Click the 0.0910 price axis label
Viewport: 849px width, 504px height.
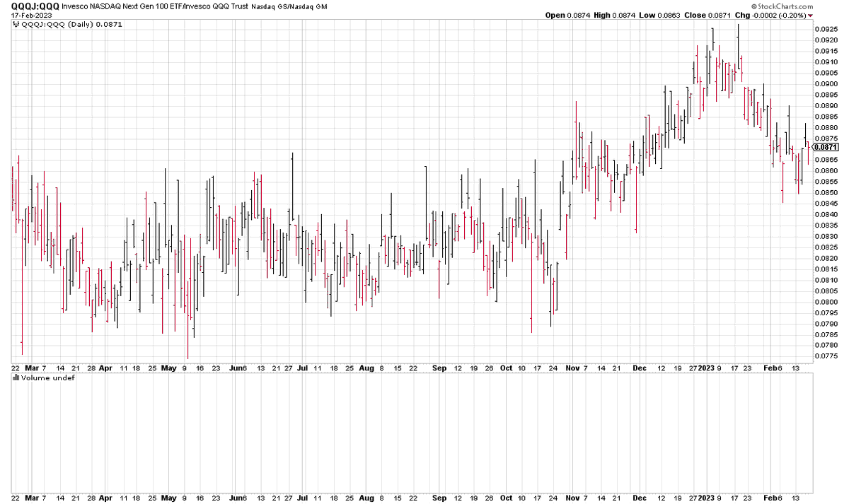click(826, 61)
